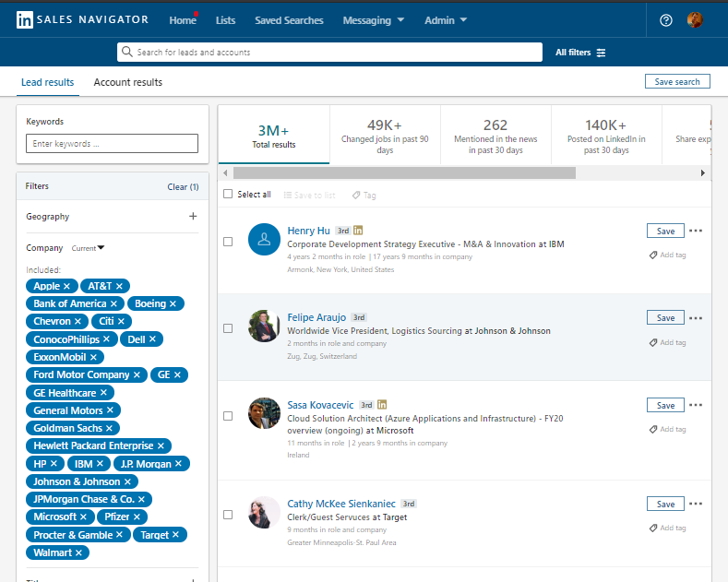The image size is (728, 582).
Task: Select Sasa Kovacevic's checkbox
Action: [228, 416]
